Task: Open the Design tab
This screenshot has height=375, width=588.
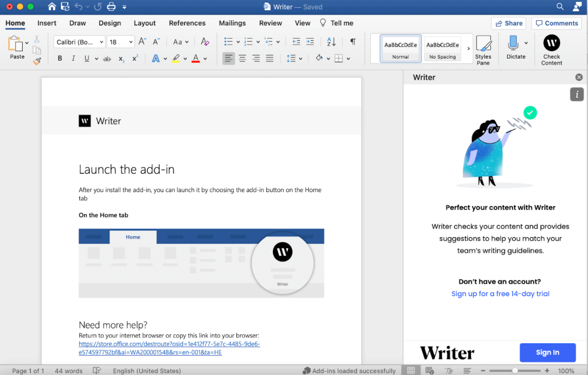Action: click(110, 23)
